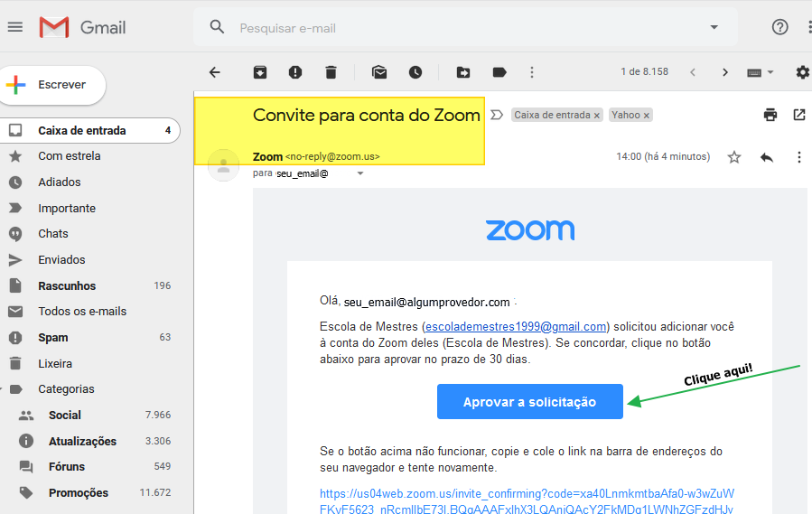Print the email
This screenshot has width=812, height=514.
(x=770, y=115)
